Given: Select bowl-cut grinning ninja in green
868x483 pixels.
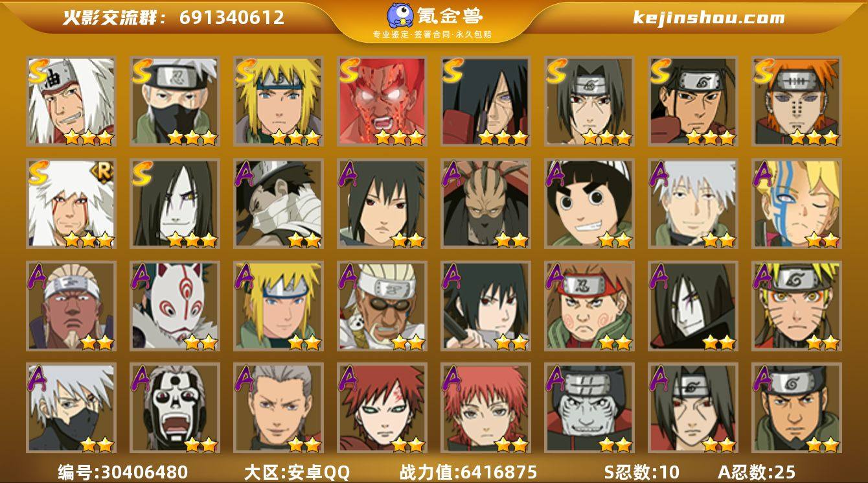Looking at the screenshot, I should [x=589, y=204].
